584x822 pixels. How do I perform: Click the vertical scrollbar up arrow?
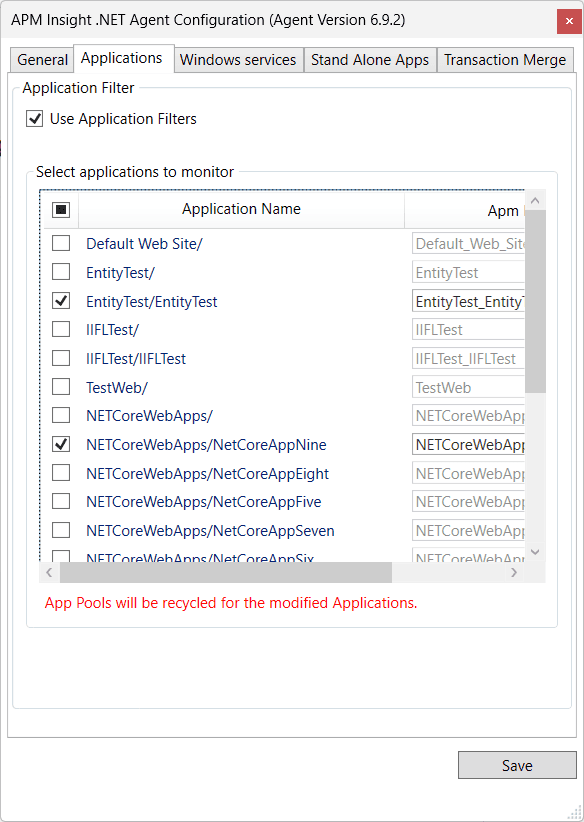(535, 200)
